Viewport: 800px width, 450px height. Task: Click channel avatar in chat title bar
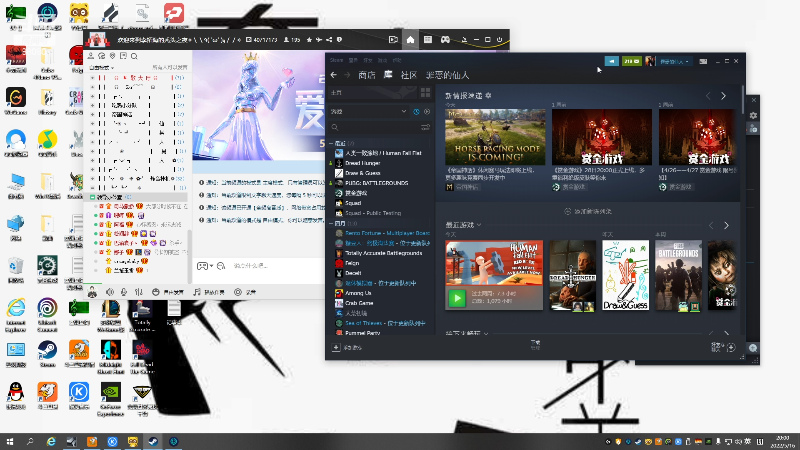97,39
